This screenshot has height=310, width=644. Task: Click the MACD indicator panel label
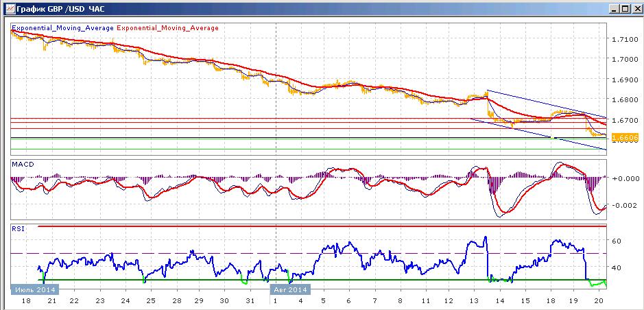(23, 164)
